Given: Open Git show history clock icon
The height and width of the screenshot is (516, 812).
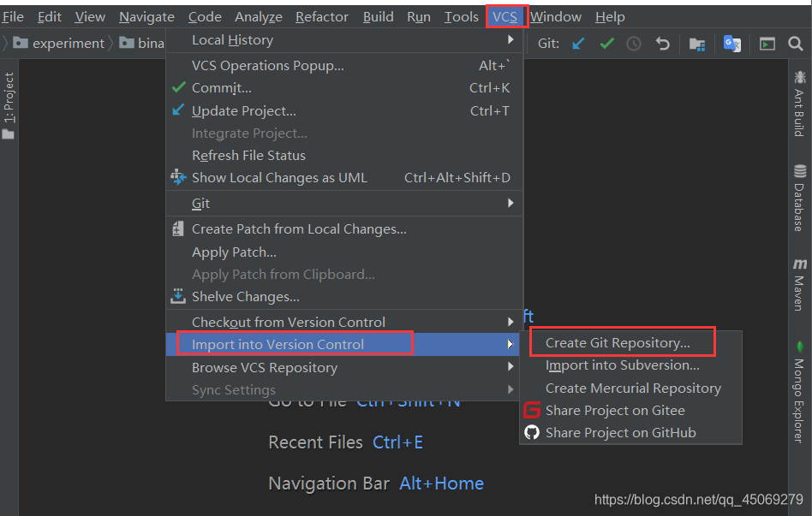Looking at the screenshot, I should click(x=634, y=44).
